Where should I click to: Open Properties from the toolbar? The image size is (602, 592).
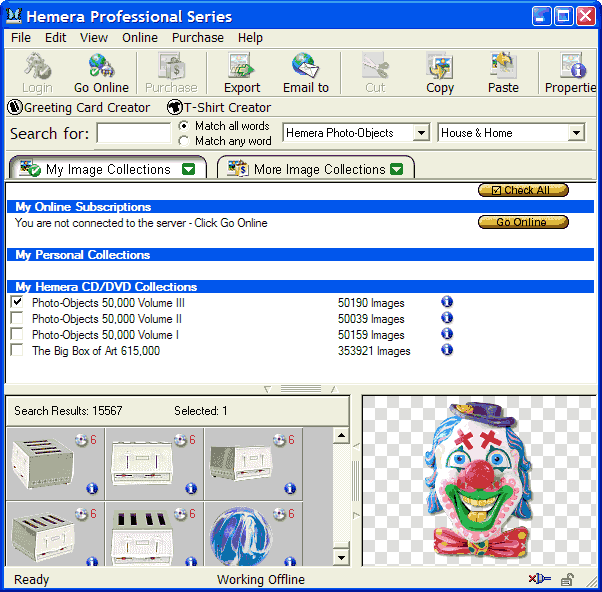click(x=571, y=73)
